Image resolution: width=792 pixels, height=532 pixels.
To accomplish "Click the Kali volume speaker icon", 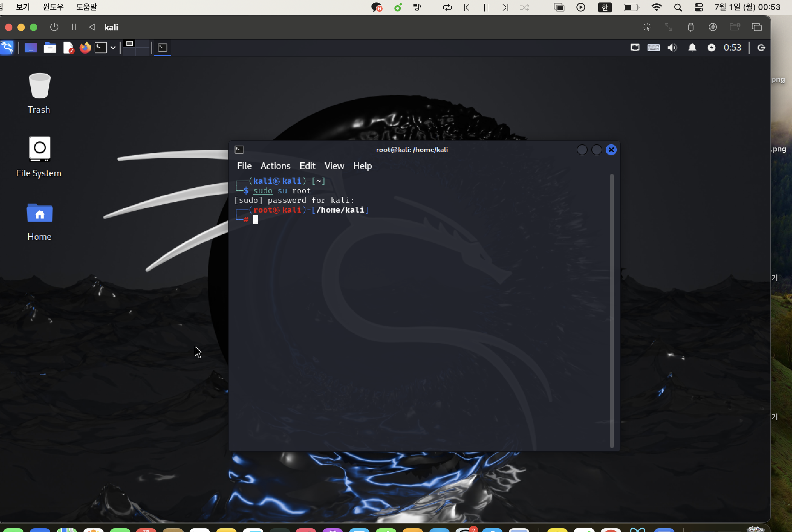I will (x=672, y=47).
